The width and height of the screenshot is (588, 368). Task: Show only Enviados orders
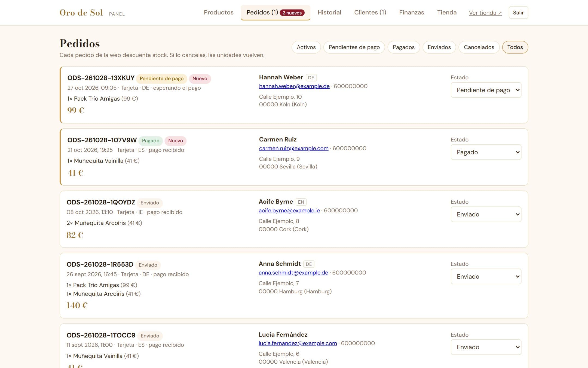(x=439, y=47)
